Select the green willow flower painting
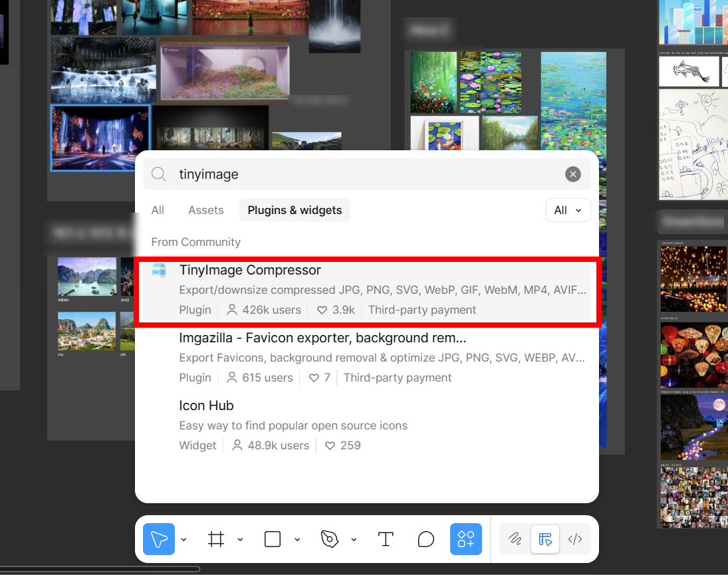Image resolution: width=728 pixels, height=575 pixels. tap(433, 82)
